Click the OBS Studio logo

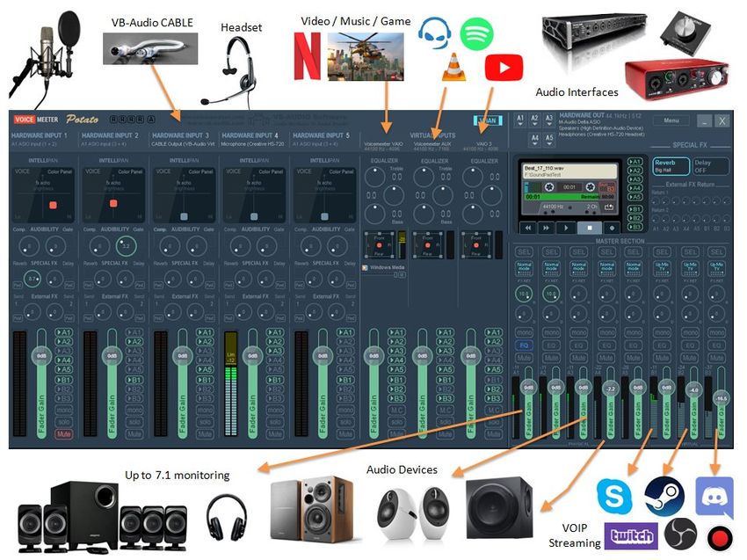680,535
